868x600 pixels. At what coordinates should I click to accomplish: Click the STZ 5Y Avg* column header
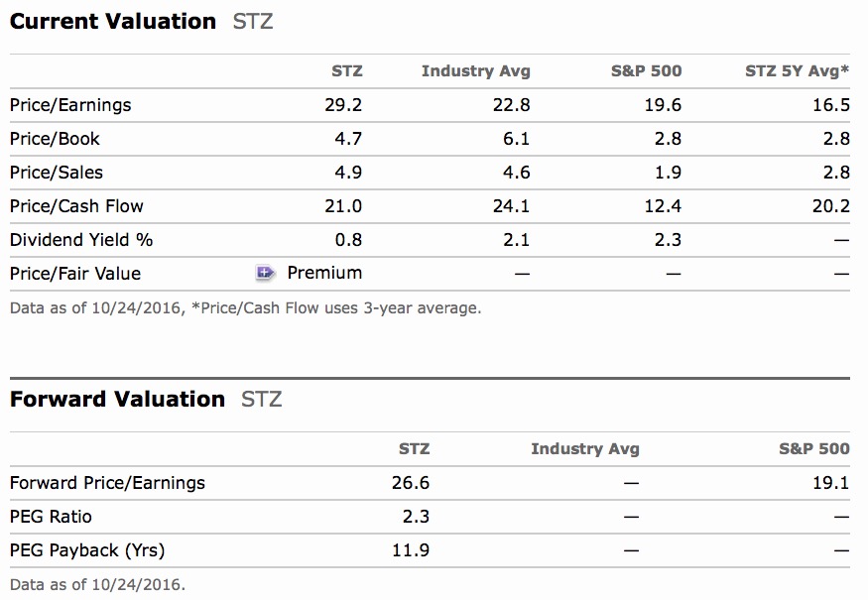point(797,70)
